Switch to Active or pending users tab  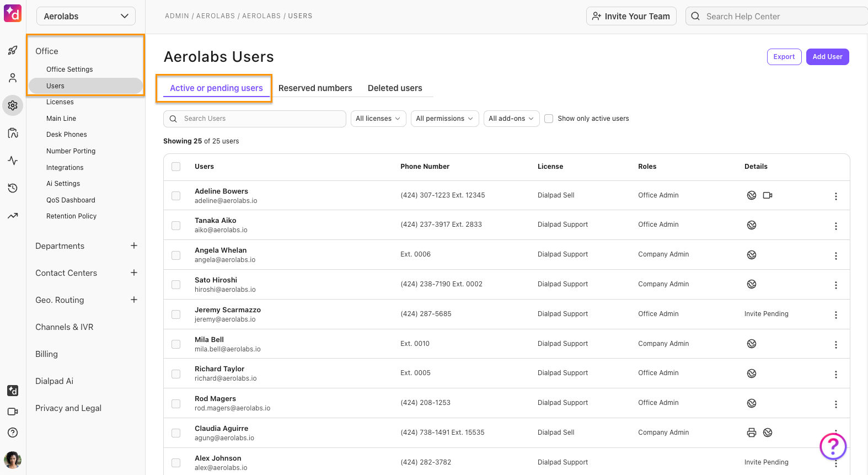216,88
